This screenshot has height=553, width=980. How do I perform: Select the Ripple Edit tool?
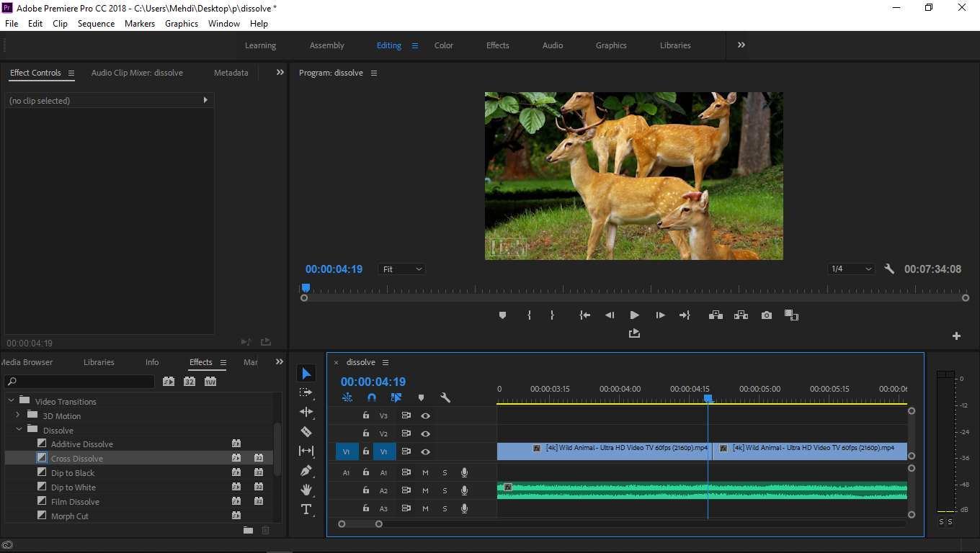click(306, 412)
